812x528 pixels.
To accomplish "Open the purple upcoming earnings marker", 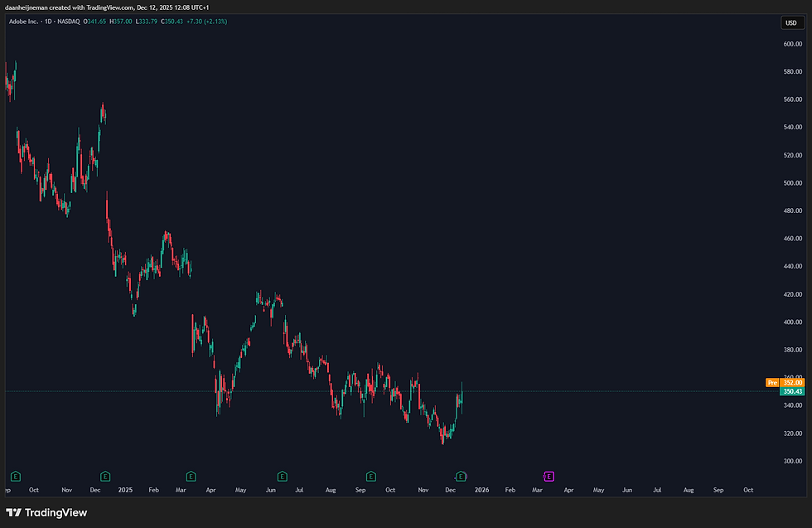I will point(549,476).
